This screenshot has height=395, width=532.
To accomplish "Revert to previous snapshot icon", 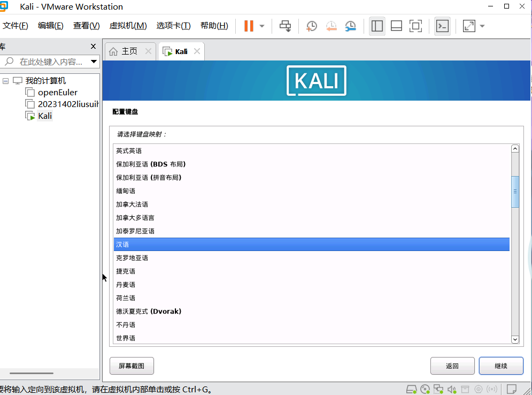I will click(x=331, y=26).
